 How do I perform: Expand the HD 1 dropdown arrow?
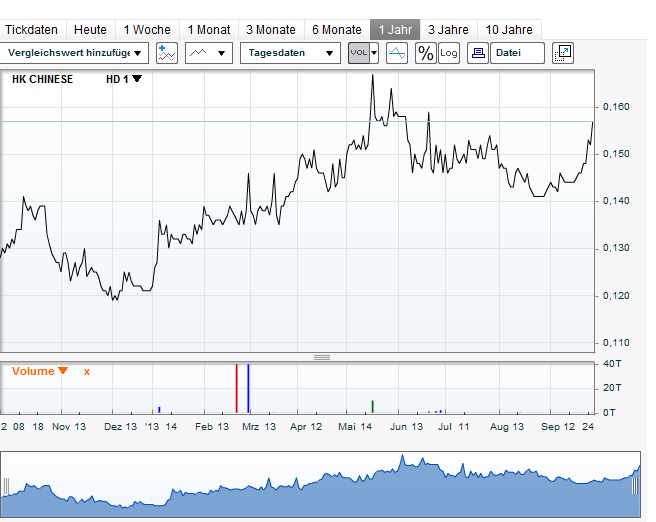click(137, 79)
